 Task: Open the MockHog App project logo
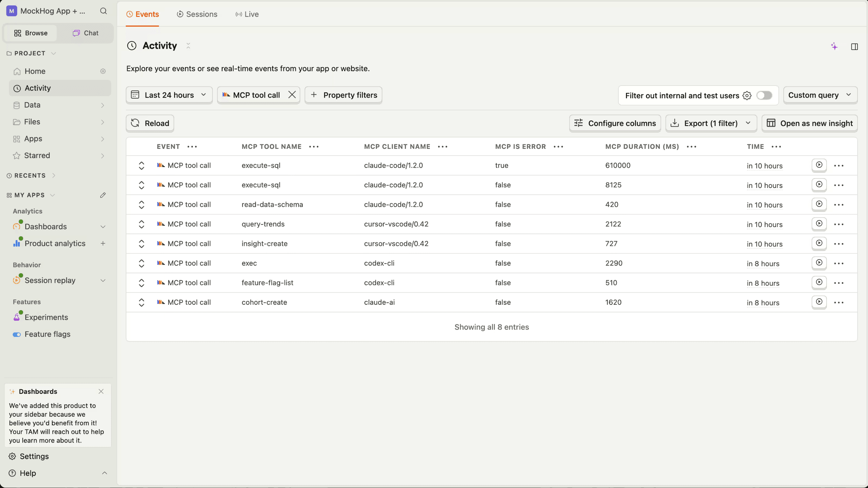pos(11,11)
